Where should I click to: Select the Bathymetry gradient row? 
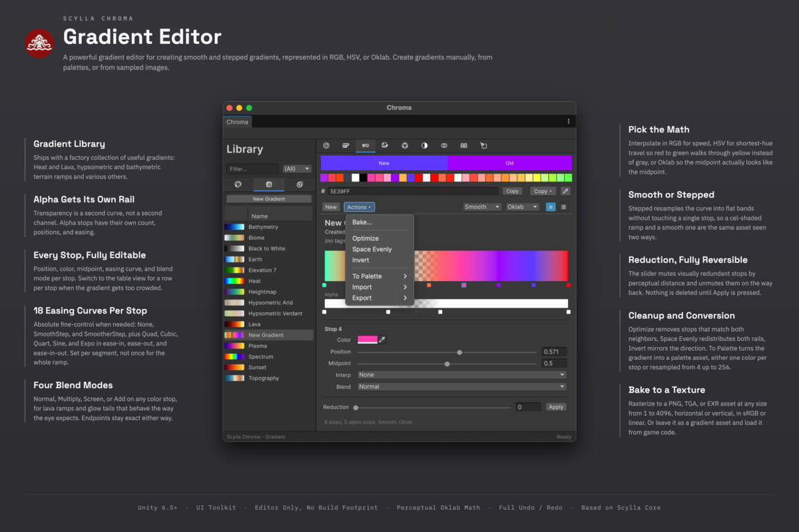(268, 227)
